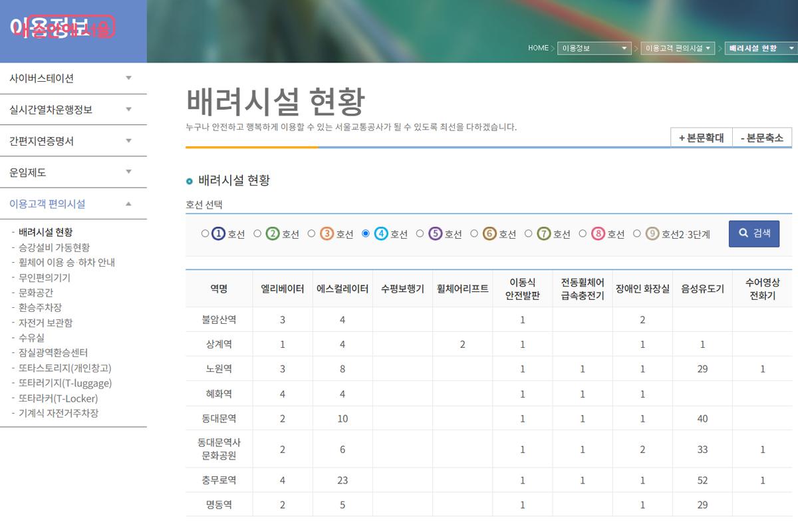Click the +본문확대 text enlarge button

point(701,138)
